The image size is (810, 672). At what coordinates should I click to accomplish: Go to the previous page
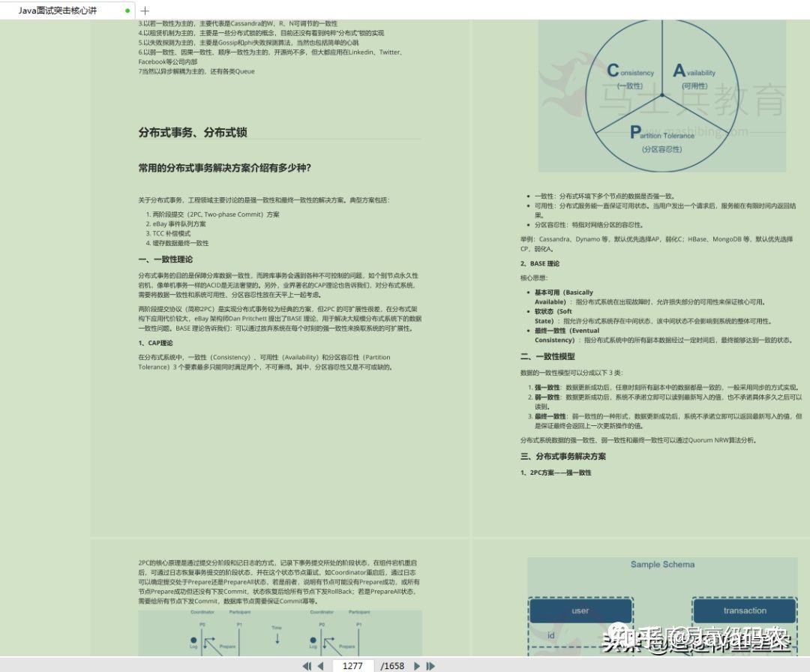click(x=320, y=666)
